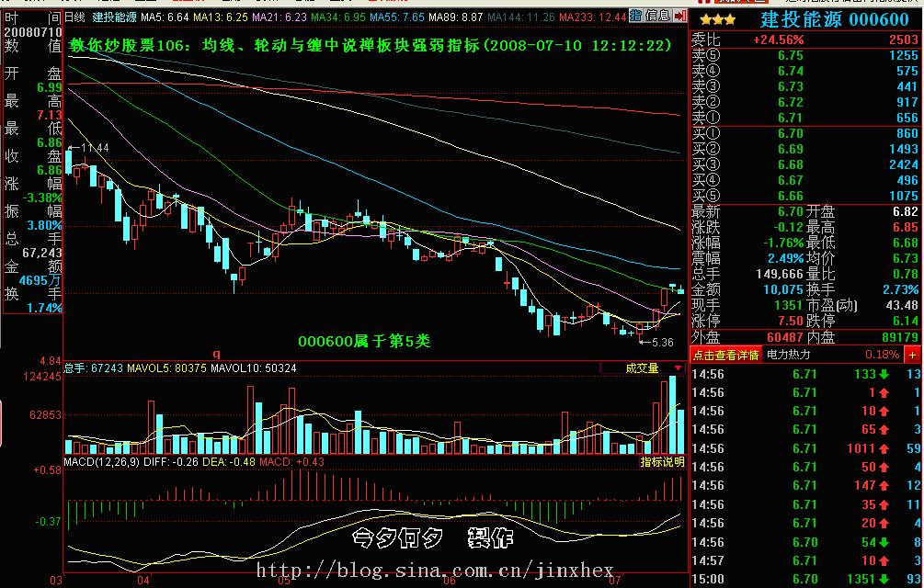Select the 电力热力 sector label
The width and height of the screenshot is (924, 588).
coord(789,355)
